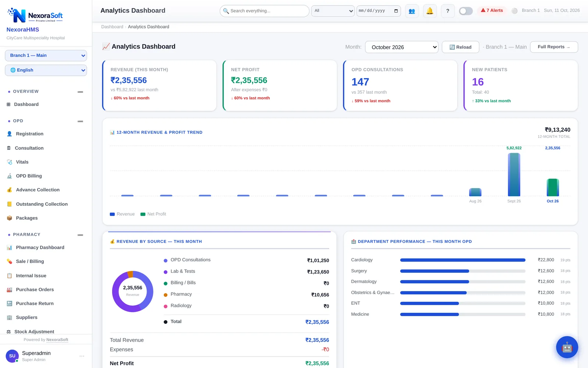Open Superadmin more options ellipsis

(x=82, y=356)
